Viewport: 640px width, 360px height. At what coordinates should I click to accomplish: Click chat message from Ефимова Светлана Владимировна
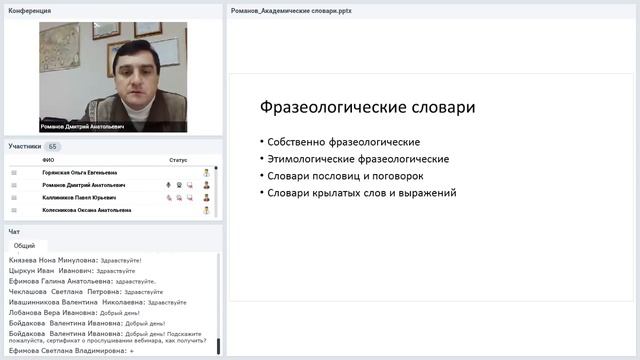pos(71,351)
